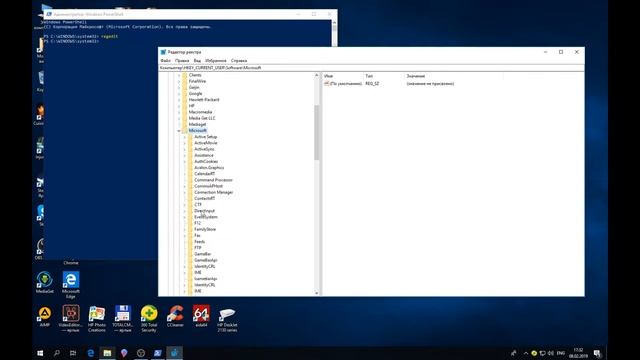The height and width of the screenshot is (360, 640).
Task: Launch Edge from the taskbar
Action: tap(91, 353)
